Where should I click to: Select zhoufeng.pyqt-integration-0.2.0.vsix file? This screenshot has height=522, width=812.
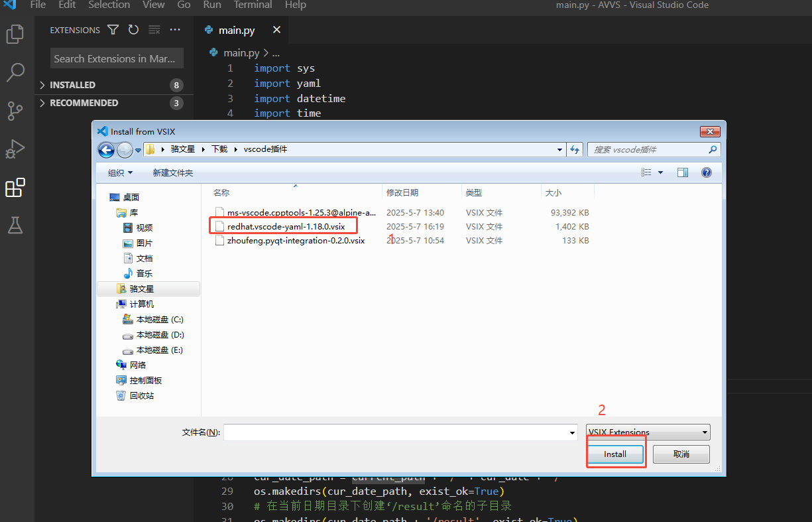coord(296,241)
